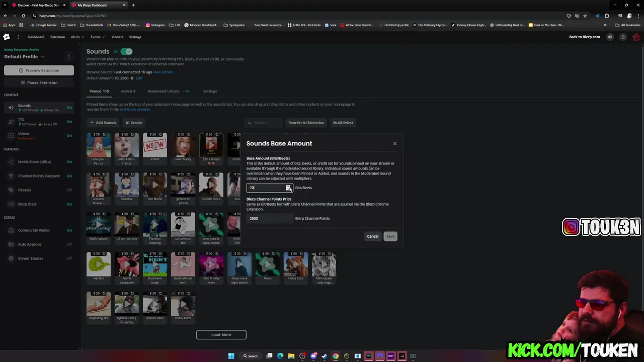Screen dimensions: 644x362
Task: Open the Events dropdown menu
Action: (98, 37)
